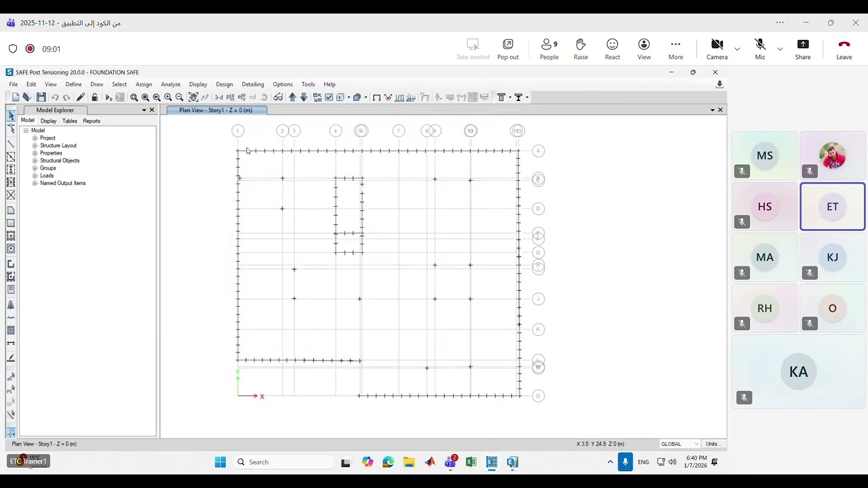Click the Rubber Band Zoom magnifier icon
Image resolution: width=868 pixels, height=488 pixels.
click(x=134, y=98)
